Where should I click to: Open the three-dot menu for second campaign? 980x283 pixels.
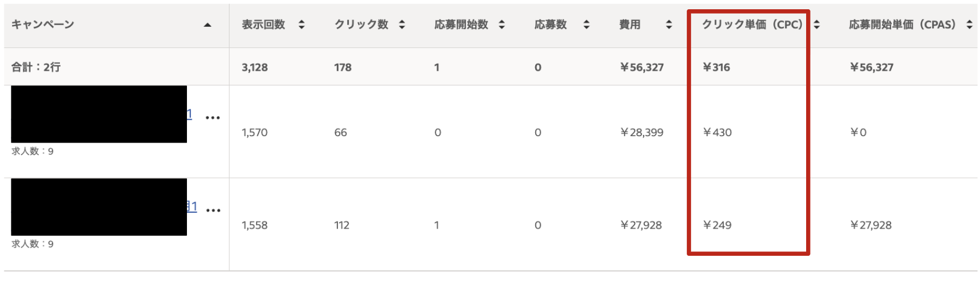point(213,210)
